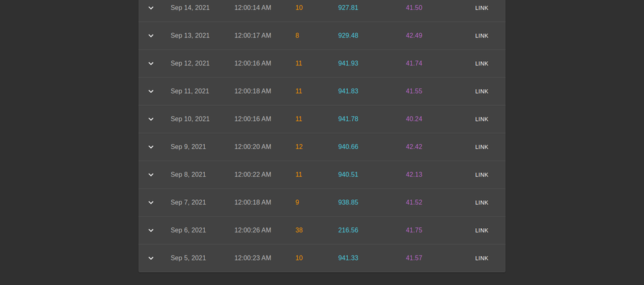Expand the Sep 14, 2021 row
Screen dimensions: 644x285
pyautogui.click(x=151, y=8)
